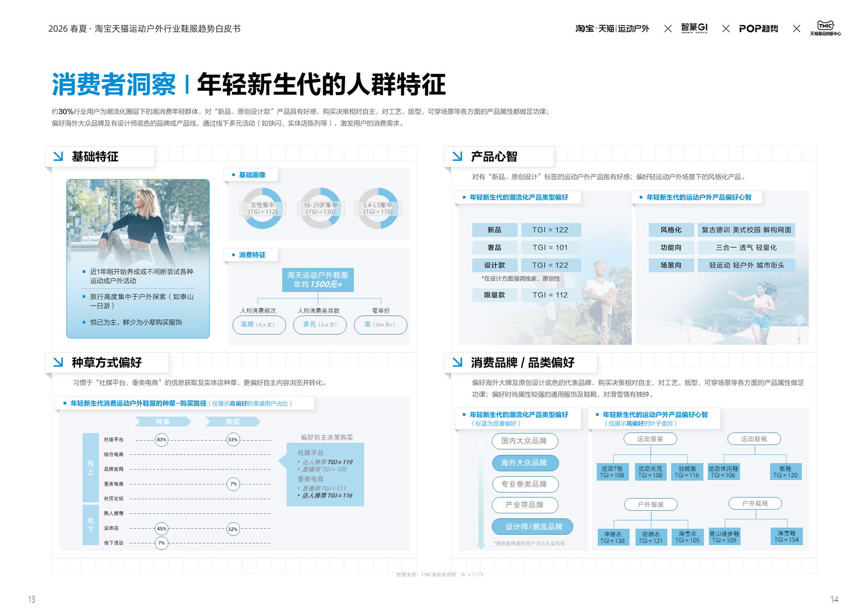Select the 83% circle on 社媒平台 row

pos(161,440)
